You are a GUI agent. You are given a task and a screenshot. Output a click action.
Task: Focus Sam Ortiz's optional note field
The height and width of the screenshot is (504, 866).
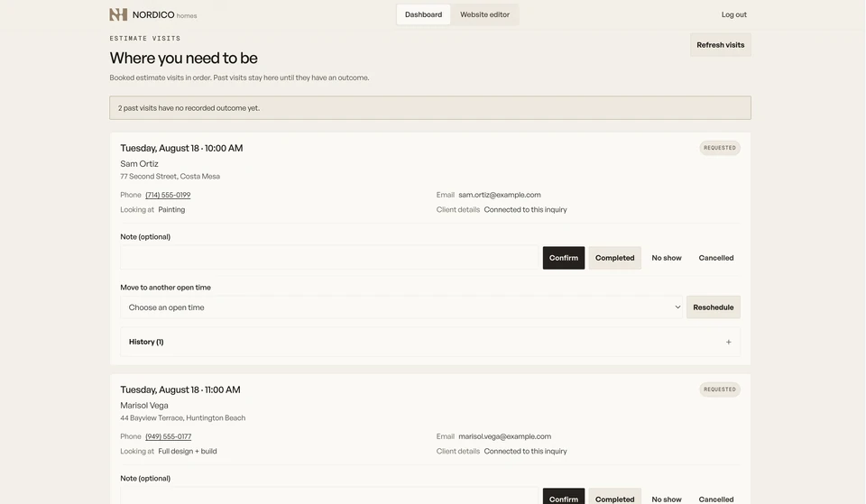coord(329,258)
